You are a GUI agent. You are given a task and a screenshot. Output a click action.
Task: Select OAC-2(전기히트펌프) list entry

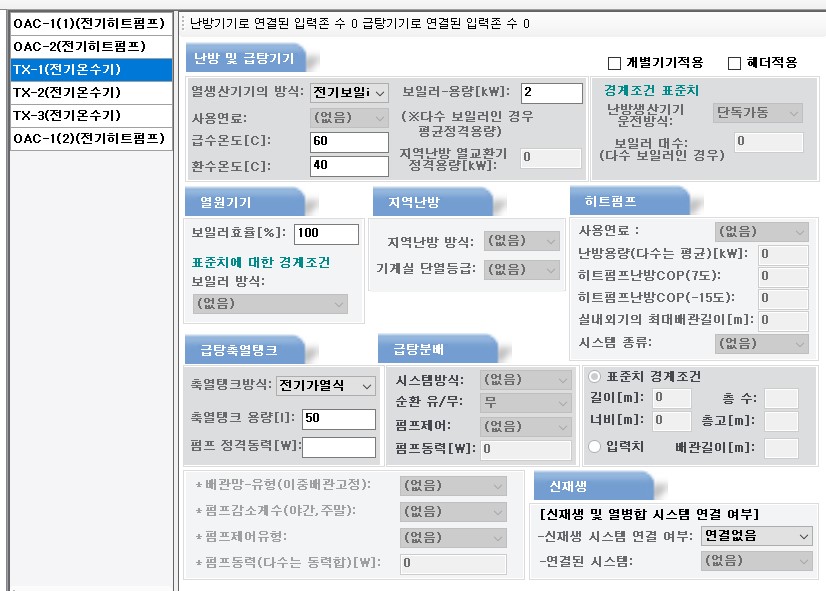click(79, 46)
